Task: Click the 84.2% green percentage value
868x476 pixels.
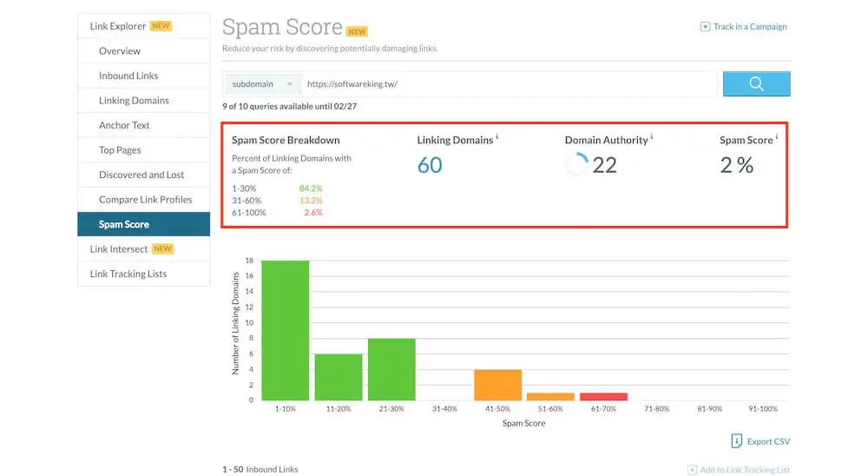Action: coord(311,188)
